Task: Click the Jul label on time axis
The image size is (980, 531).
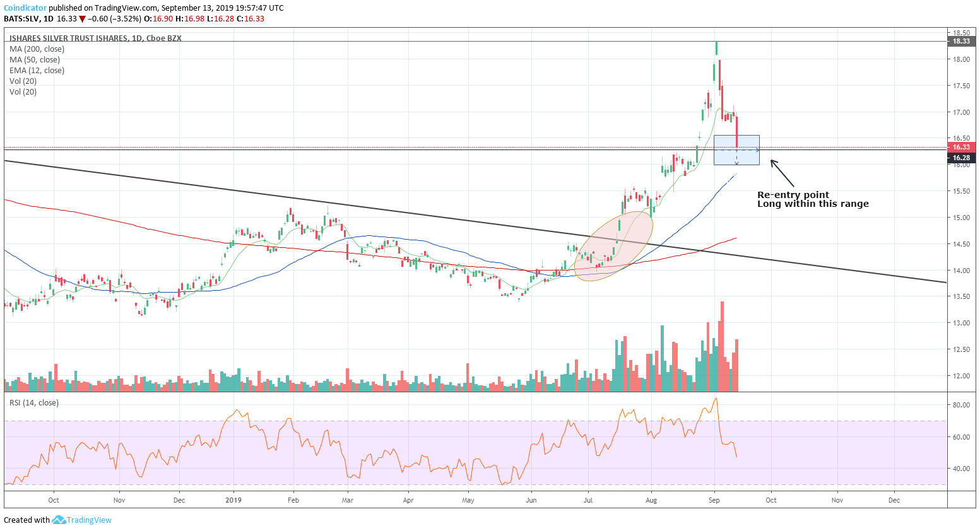Action: (x=587, y=500)
